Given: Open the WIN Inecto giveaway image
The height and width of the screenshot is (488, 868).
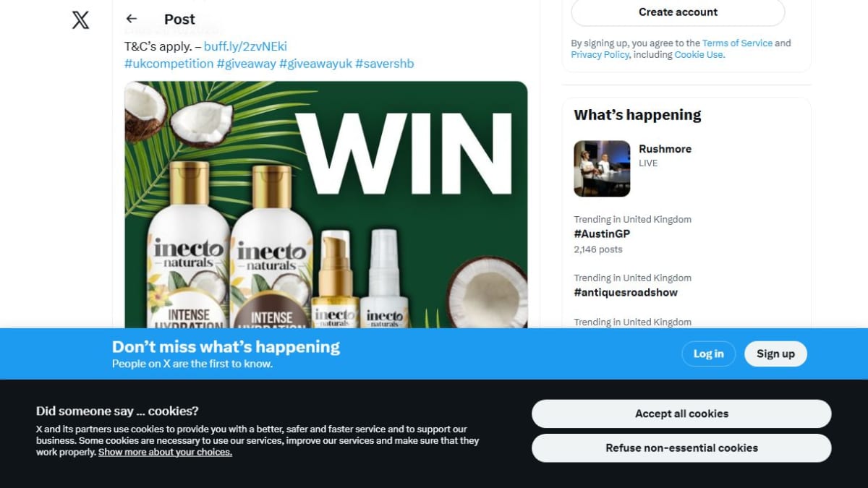Looking at the screenshot, I should [x=326, y=205].
